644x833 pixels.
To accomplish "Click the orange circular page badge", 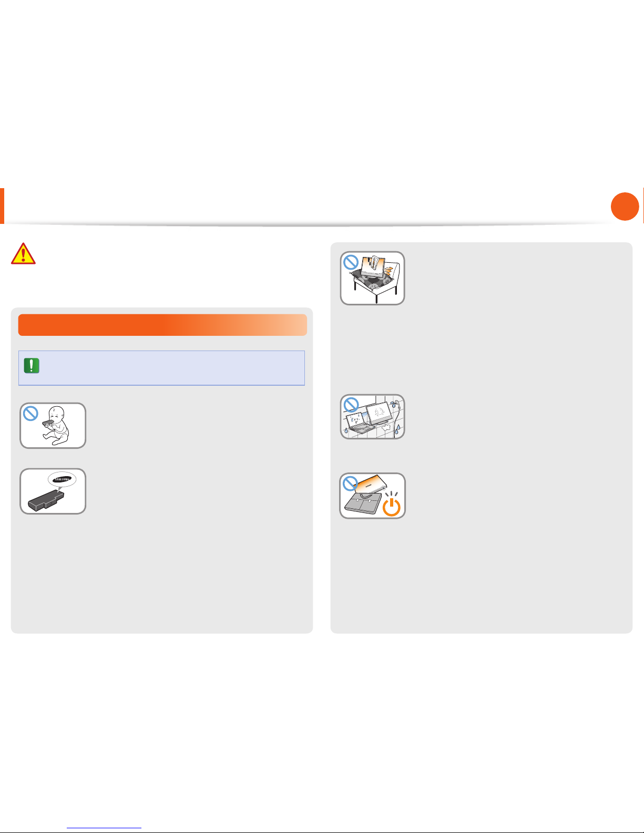I will point(625,206).
